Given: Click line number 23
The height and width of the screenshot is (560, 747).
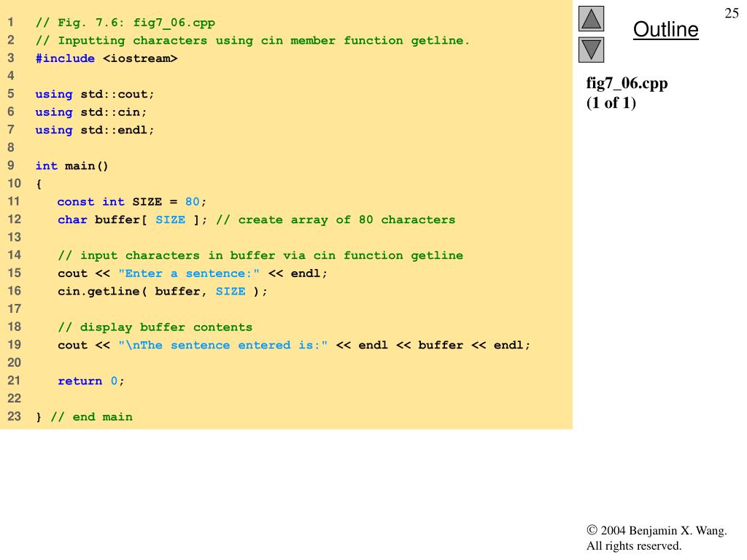Looking at the screenshot, I should (x=15, y=416).
